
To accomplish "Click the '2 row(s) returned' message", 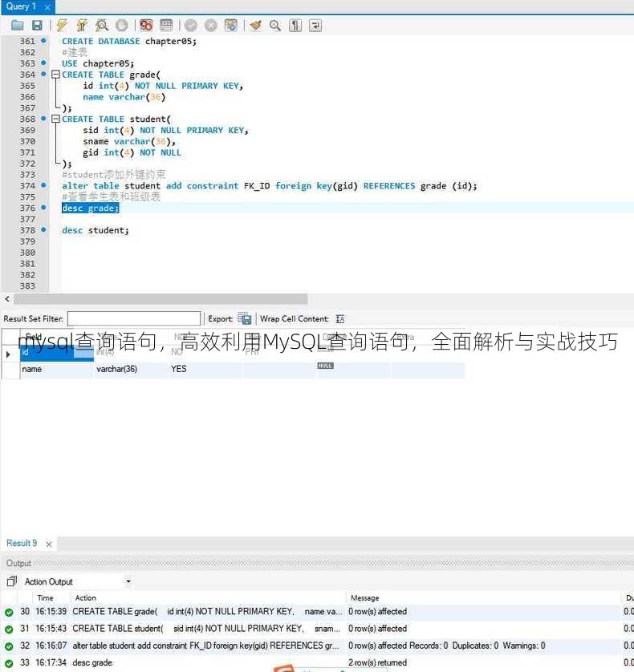I will coord(377,662).
